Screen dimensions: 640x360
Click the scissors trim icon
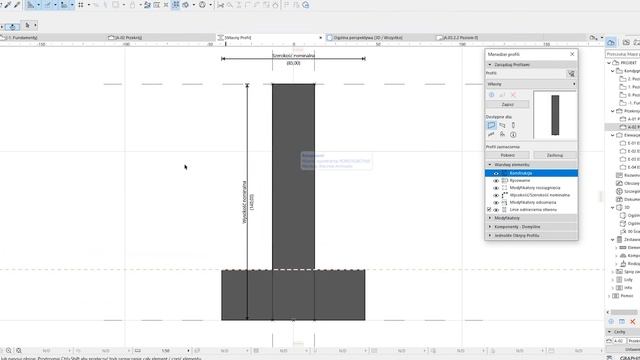point(220,5)
